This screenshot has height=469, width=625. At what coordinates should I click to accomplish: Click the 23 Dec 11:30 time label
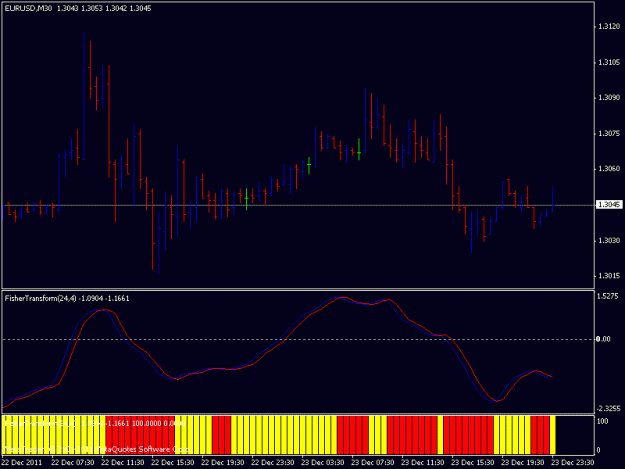click(423, 462)
